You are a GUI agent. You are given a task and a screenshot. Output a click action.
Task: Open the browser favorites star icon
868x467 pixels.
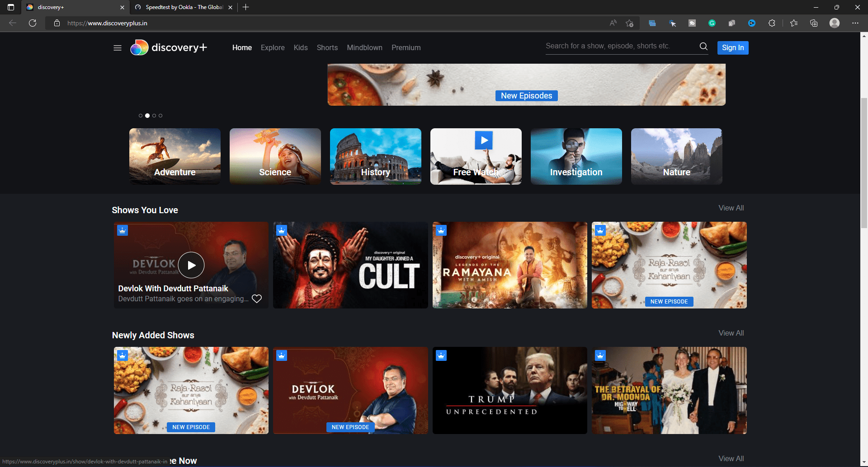pyautogui.click(x=793, y=23)
